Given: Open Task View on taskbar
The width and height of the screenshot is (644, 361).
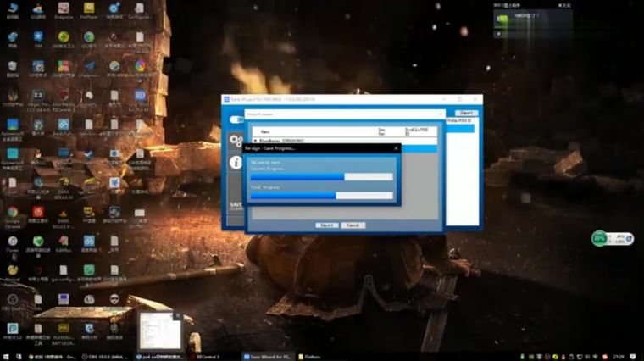Looking at the screenshot, I should (x=19, y=357).
